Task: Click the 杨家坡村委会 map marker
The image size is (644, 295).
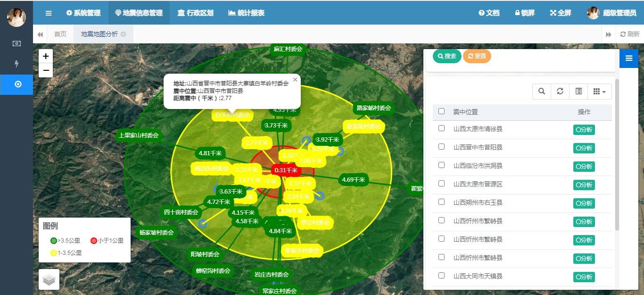Action: tap(157, 233)
